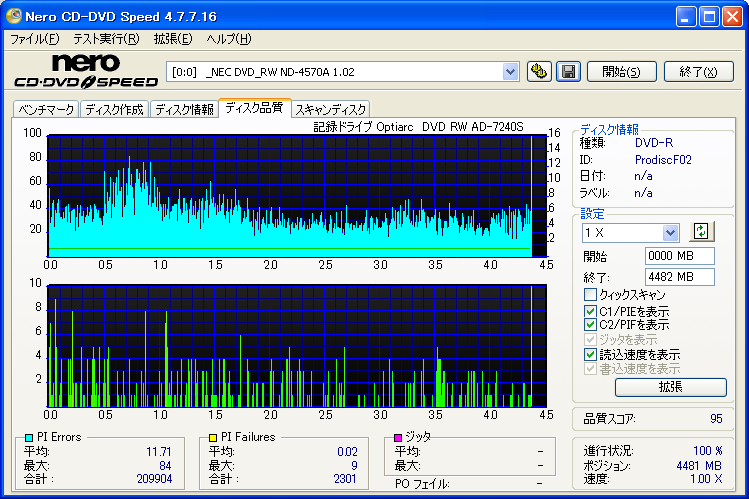749x499 pixels.
Task: Select the ディスク品質 tab
Action: click(254, 108)
